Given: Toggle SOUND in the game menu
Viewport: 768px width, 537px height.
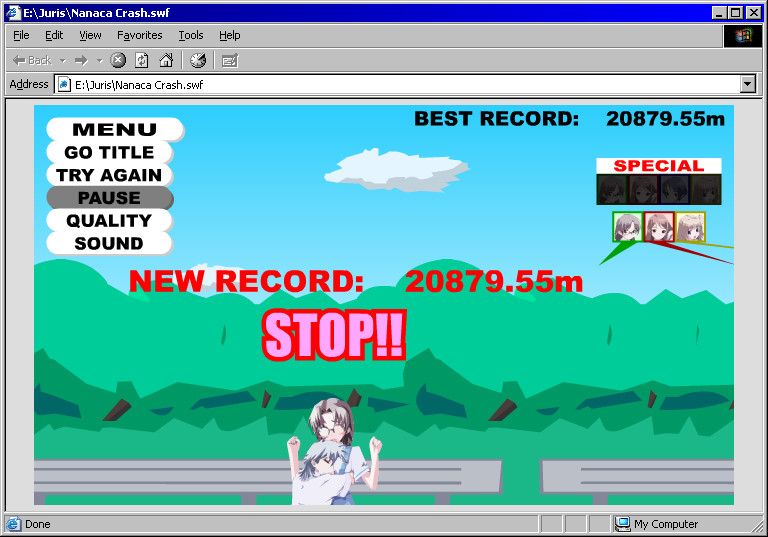Looking at the screenshot, I should point(109,243).
